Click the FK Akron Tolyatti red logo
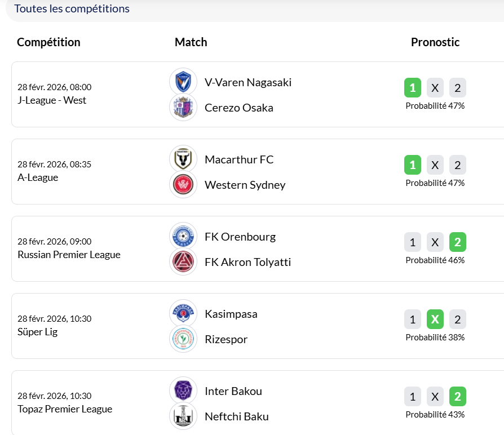Screen dimensions: 504x435 pos(183,262)
